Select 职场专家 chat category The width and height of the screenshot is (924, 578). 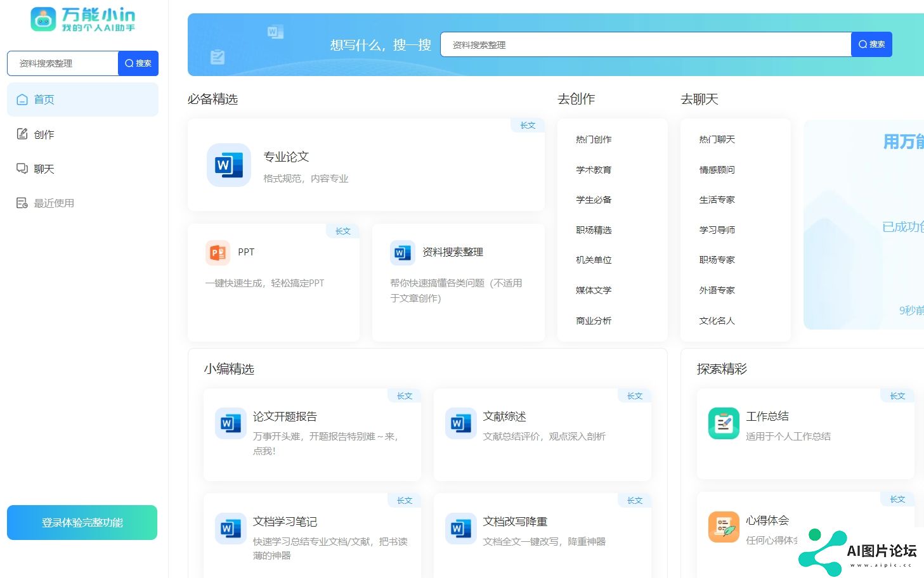717,260
